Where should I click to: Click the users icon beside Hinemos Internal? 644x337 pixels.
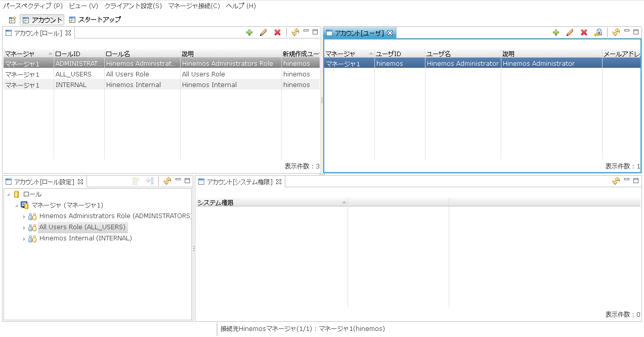pos(32,239)
